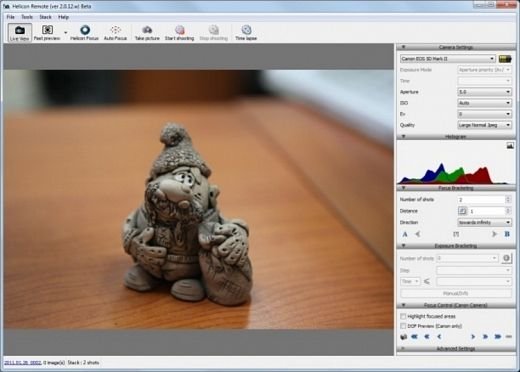Open the ISO dropdown

[x=484, y=103]
